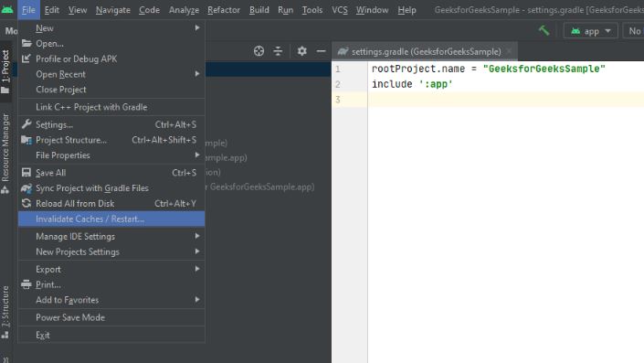
Task: Toggle Power Save Mode
Action: (x=111, y=317)
